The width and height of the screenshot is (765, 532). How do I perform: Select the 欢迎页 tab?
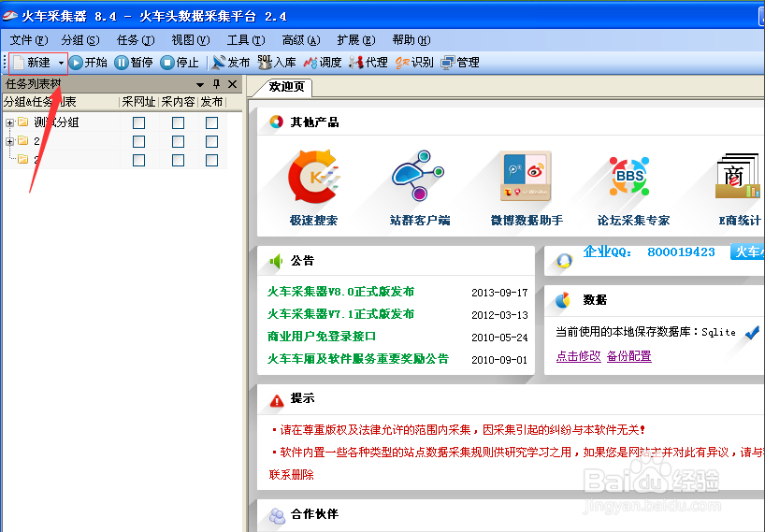click(x=286, y=87)
